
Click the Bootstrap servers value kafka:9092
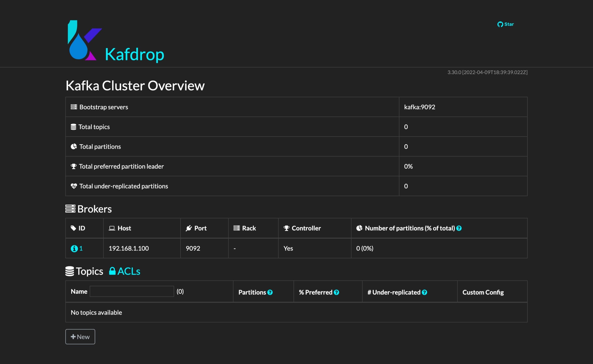pyautogui.click(x=420, y=107)
